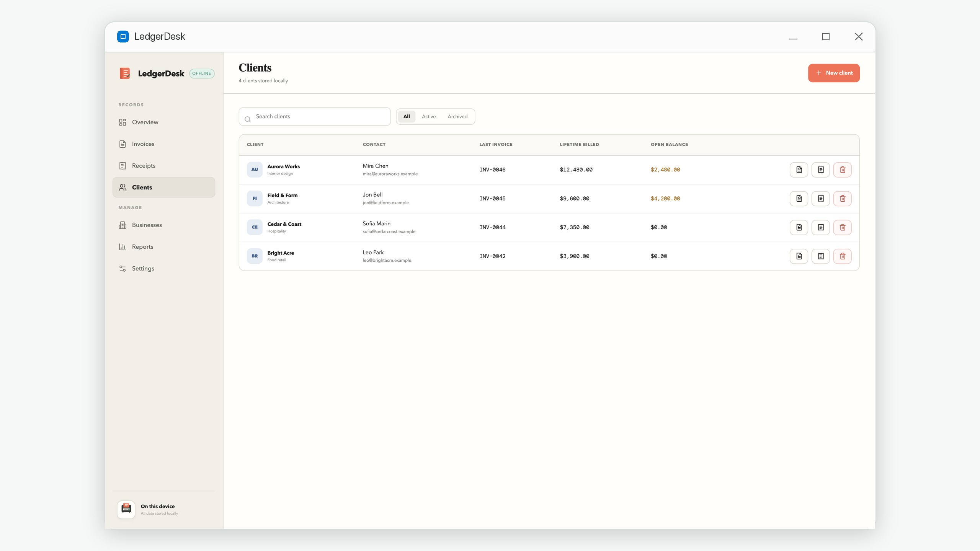980x551 pixels.
Task: Click invoice number INV-0042
Action: click(x=492, y=256)
